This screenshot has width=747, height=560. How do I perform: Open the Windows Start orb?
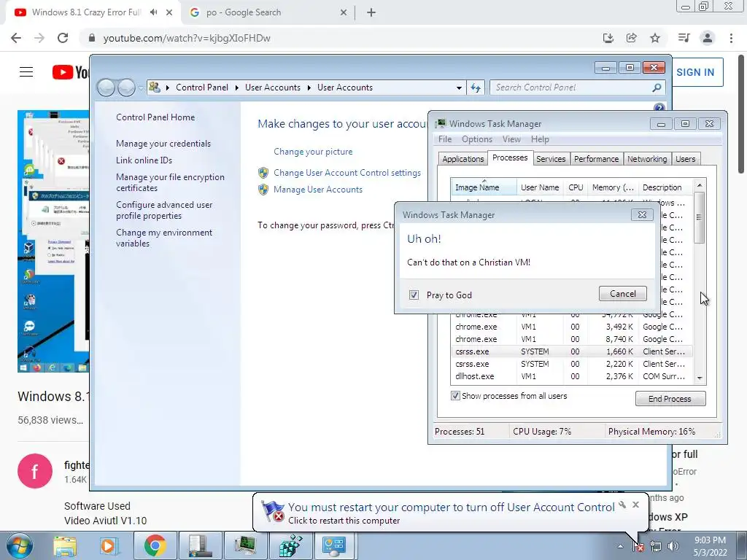[20, 546]
